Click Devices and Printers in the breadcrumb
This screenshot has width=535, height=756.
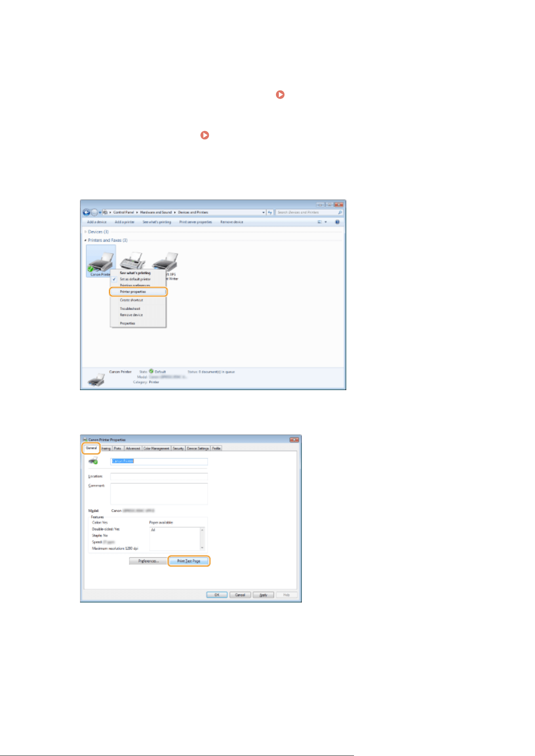coord(193,212)
